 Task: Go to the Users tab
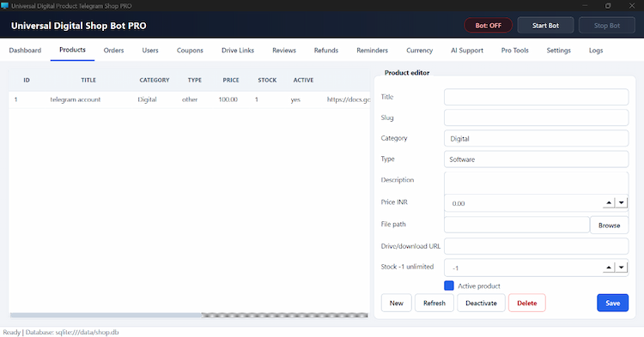point(150,51)
